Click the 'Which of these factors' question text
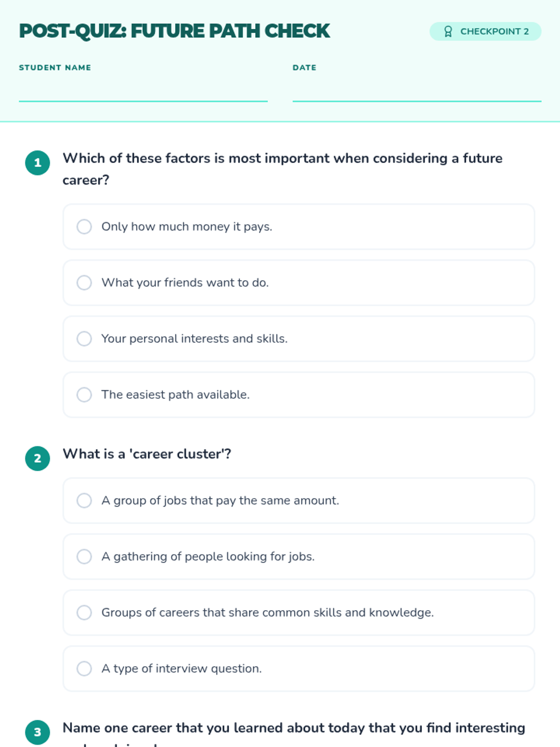 pos(282,169)
